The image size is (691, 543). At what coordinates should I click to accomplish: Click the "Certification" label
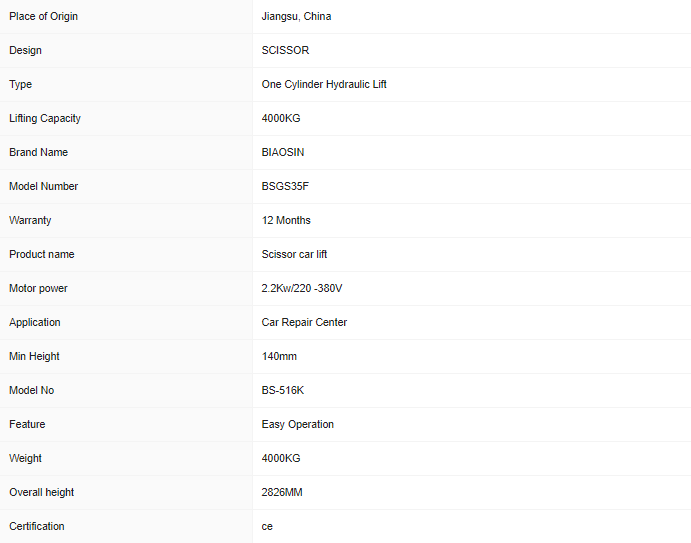click(37, 526)
